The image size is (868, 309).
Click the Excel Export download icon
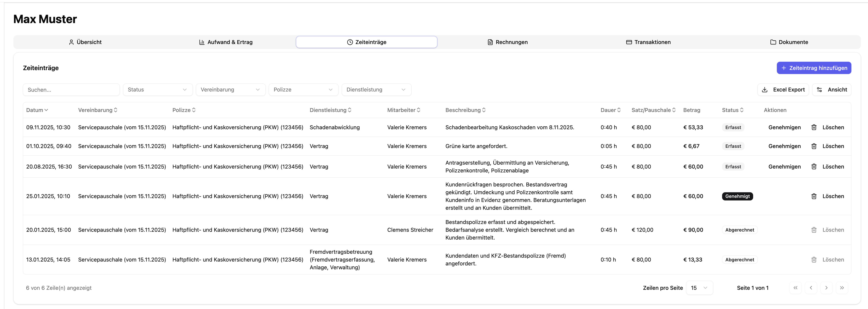pos(765,90)
